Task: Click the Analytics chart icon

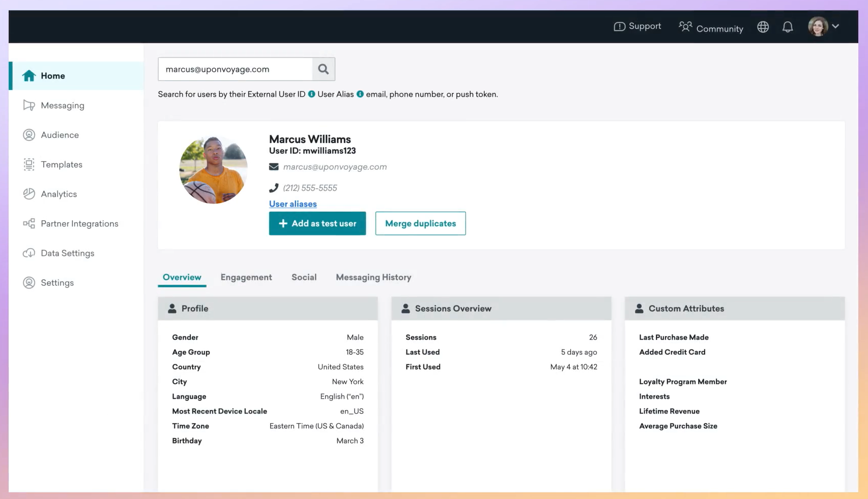Action: tap(29, 194)
